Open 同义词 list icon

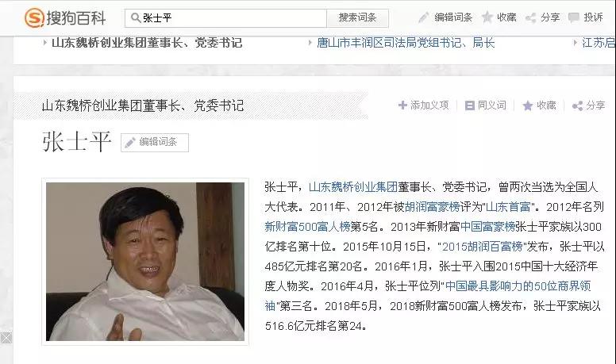(x=469, y=105)
